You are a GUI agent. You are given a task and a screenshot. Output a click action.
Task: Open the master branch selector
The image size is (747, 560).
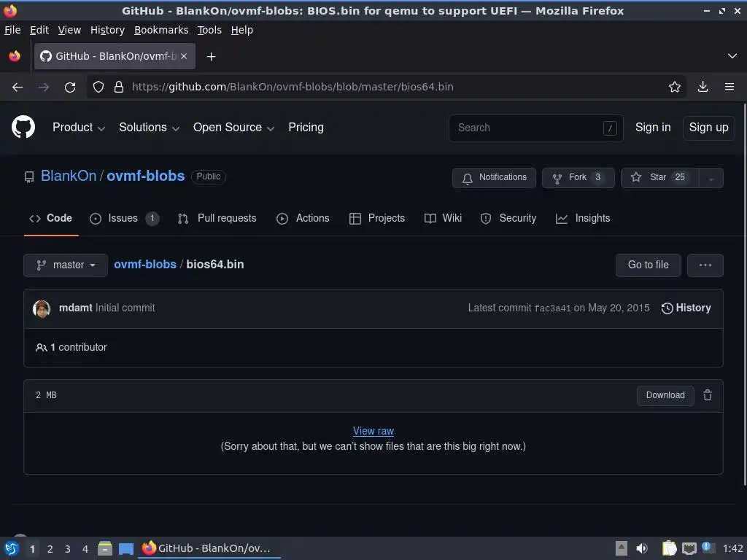[66, 265]
